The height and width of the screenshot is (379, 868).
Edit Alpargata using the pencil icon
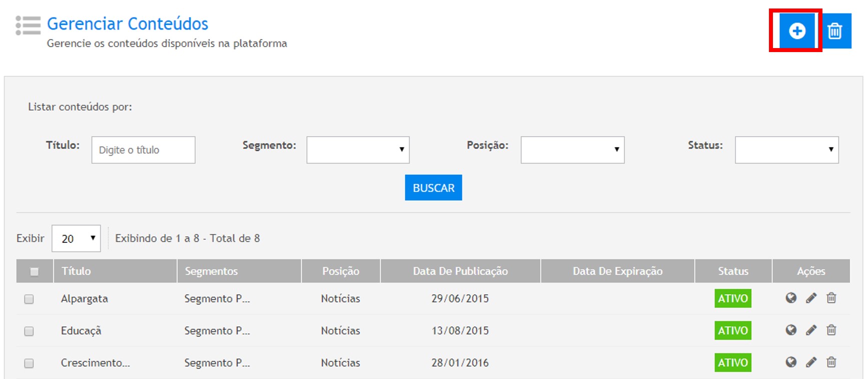(811, 298)
